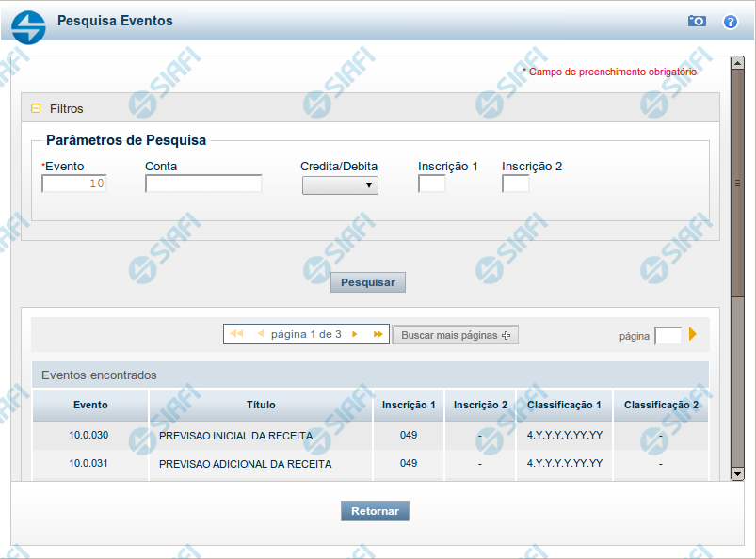Go to first page arrow icon
The image size is (756, 559).
(x=236, y=334)
